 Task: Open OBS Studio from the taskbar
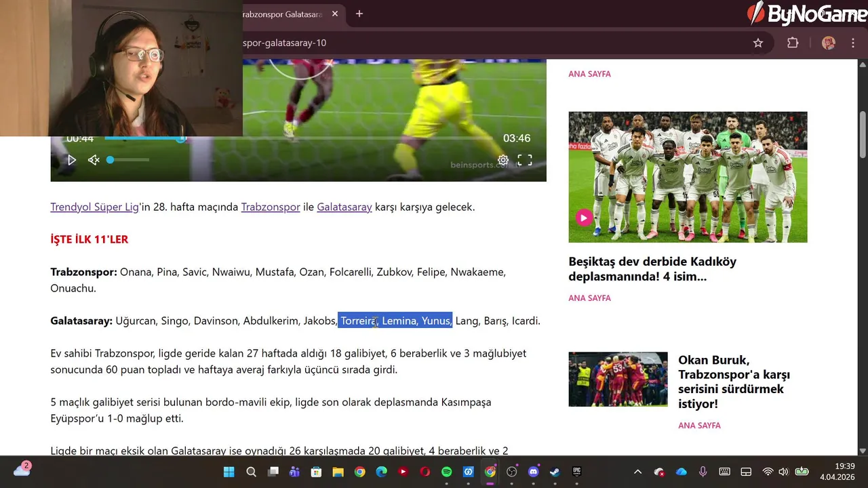point(511,472)
